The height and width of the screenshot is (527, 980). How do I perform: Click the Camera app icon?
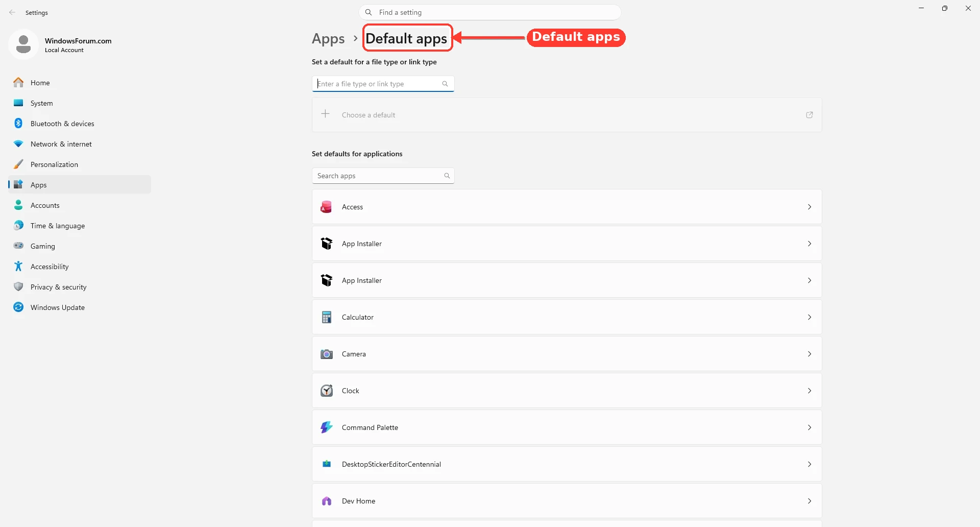tap(327, 354)
